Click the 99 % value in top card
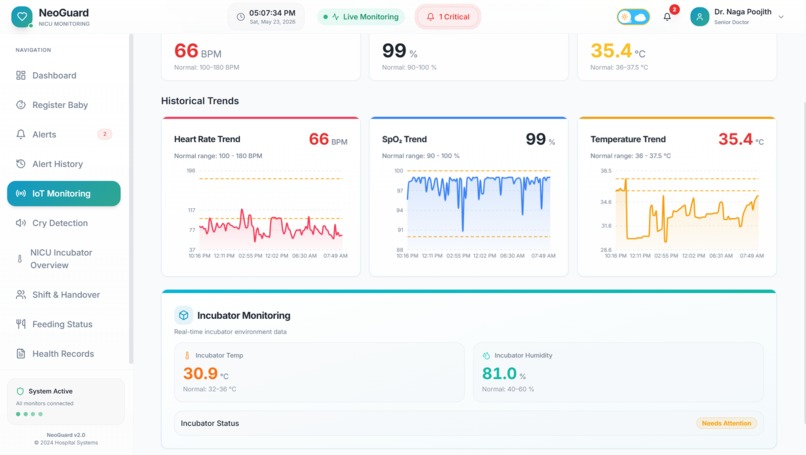The height and width of the screenshot is (455, 806). [399, 51]
